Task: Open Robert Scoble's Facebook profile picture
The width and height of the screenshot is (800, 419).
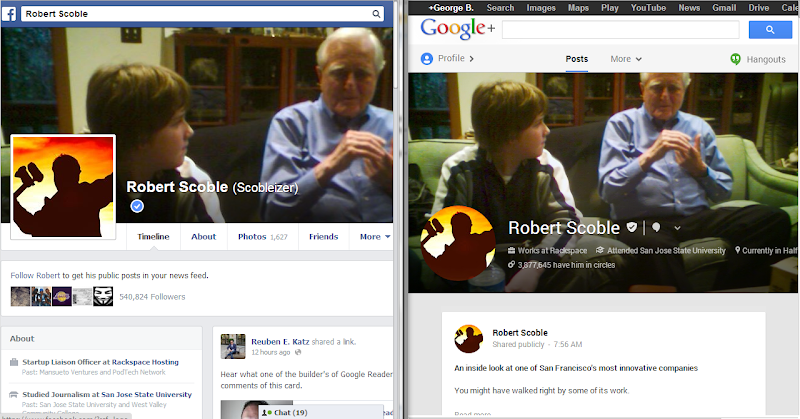Action: pyautogui.click(x=63, y=187)
